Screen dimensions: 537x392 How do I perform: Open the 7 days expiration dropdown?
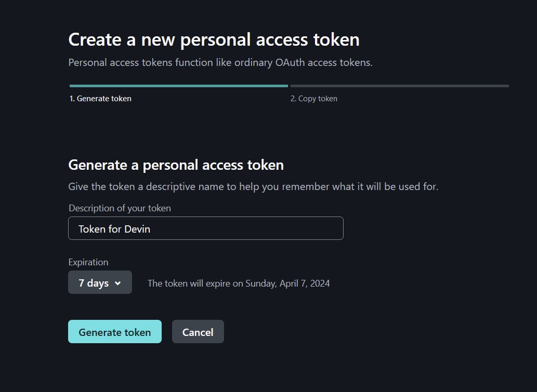(100, 282)
